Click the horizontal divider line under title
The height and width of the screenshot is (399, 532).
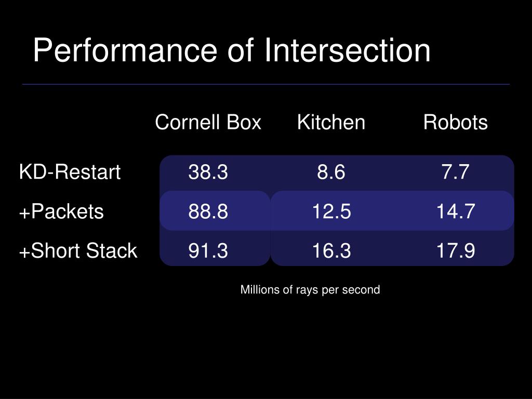tap(266, 84)
